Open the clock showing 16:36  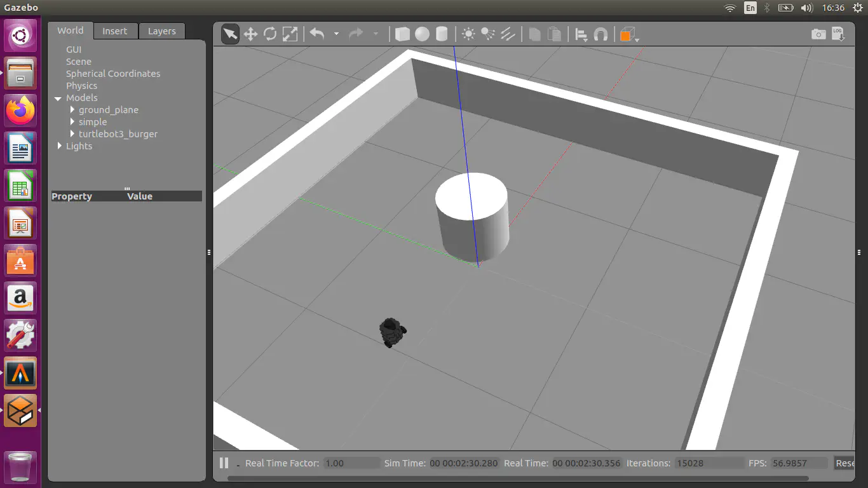click(833, 8)
